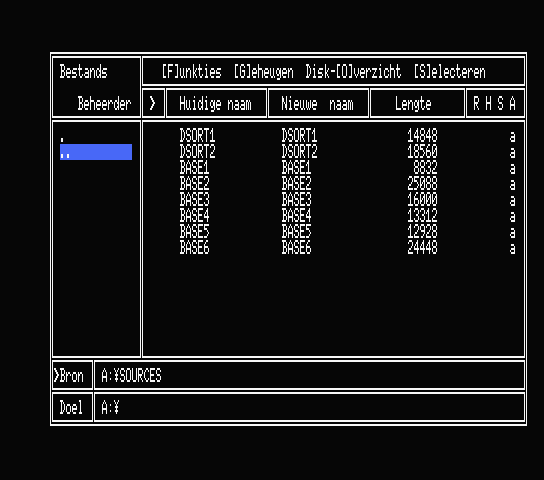
Task: Select BASE2 in Huidige naam column
Action: click(194, 183)
